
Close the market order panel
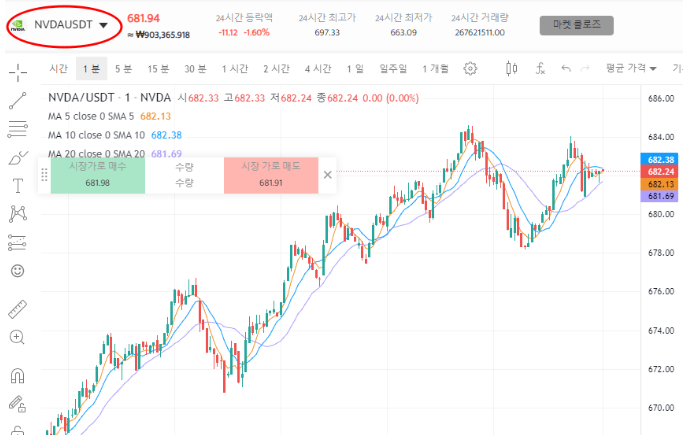tap(327, 175)
